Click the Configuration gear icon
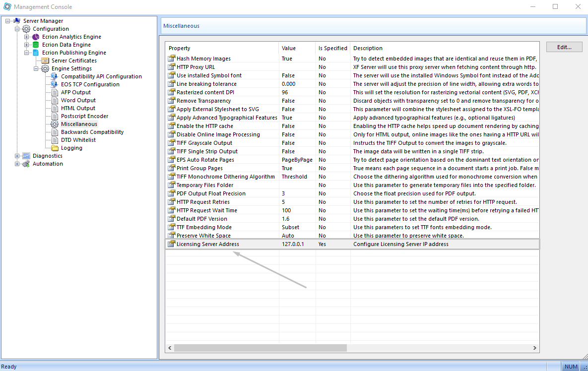The image size is (588, 371). pos(26,29)
